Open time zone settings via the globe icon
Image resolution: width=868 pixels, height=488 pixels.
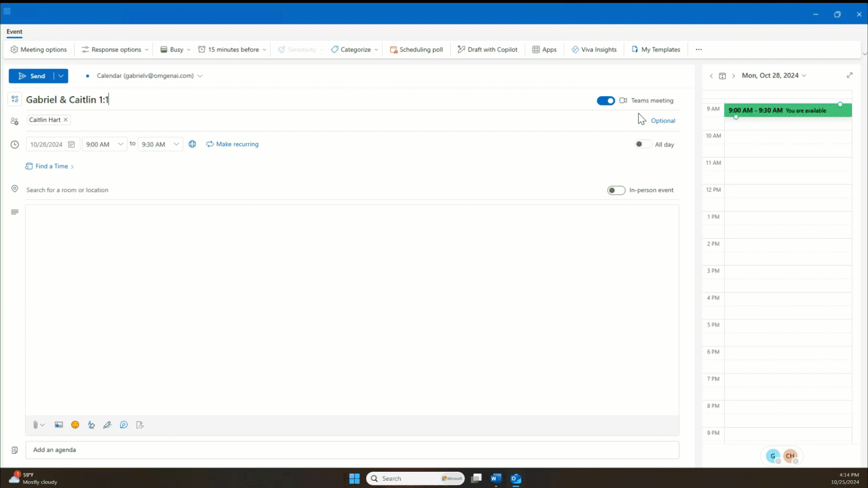[x=192, y=144]
